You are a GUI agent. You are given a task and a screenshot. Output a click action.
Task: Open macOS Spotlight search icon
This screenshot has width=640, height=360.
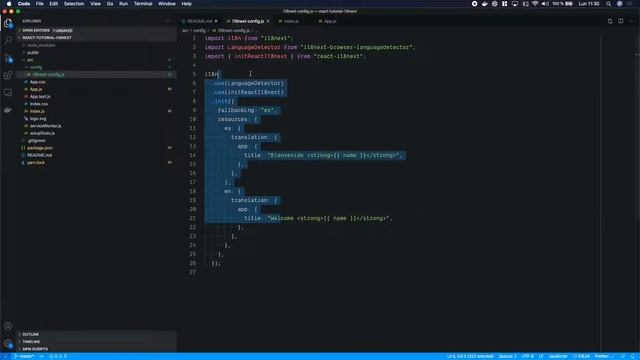[608, 4]
